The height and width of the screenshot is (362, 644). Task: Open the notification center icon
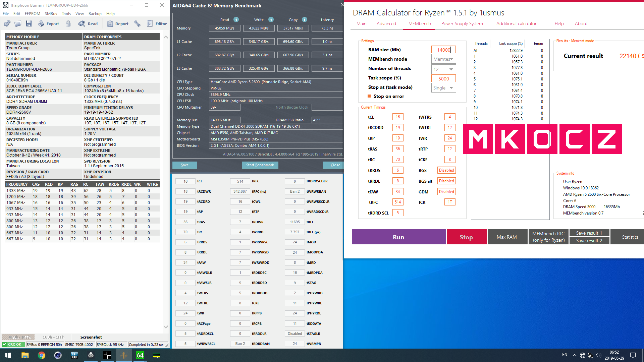click(x=633, y=355)
